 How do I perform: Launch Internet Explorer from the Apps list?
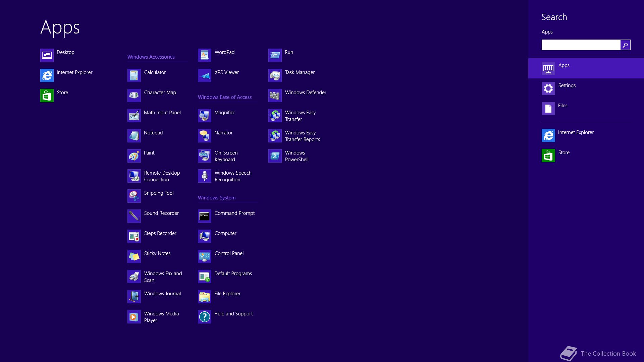tap(47, 75)
